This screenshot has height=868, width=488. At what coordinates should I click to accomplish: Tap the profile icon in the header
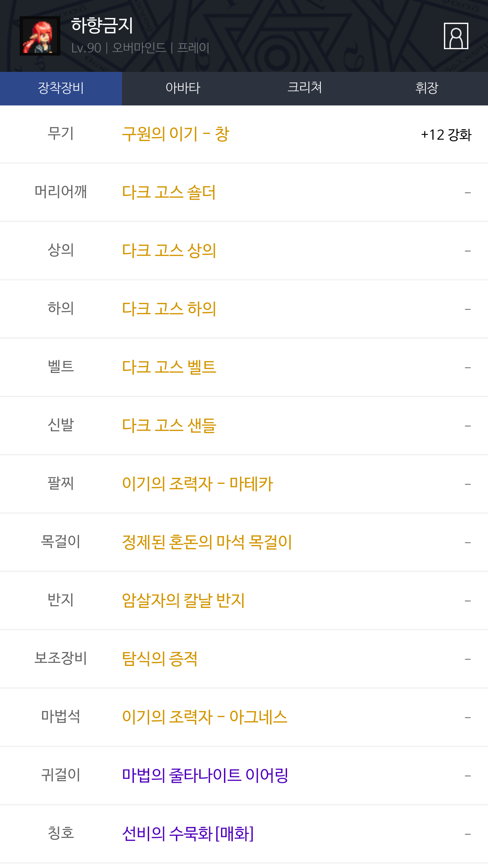456,36
